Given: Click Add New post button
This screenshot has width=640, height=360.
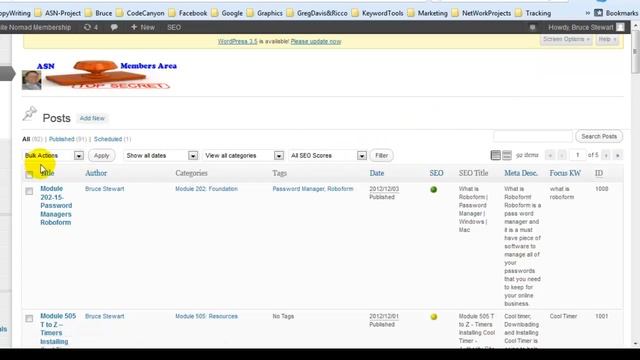Looking at the screenshot, I should tap(92, 118).
